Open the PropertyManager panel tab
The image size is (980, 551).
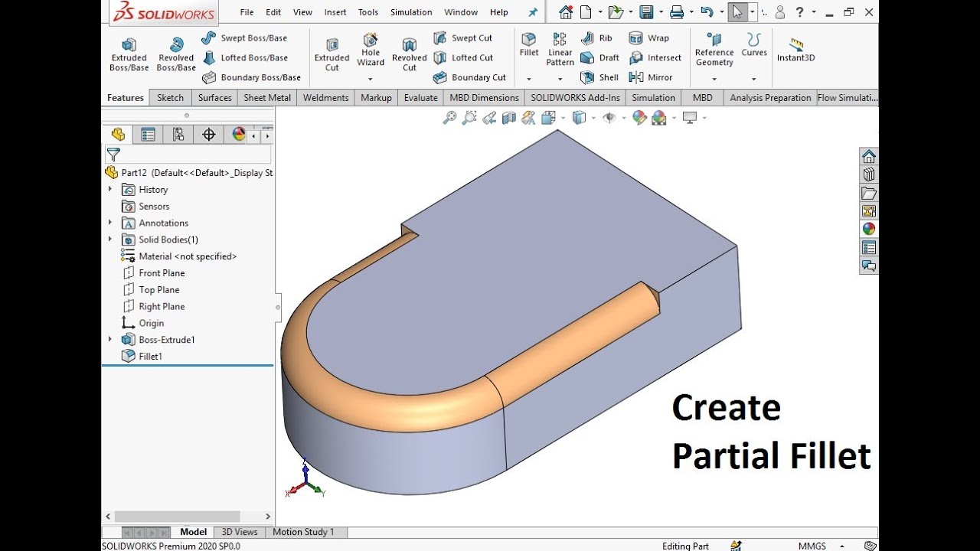point(148,135)
